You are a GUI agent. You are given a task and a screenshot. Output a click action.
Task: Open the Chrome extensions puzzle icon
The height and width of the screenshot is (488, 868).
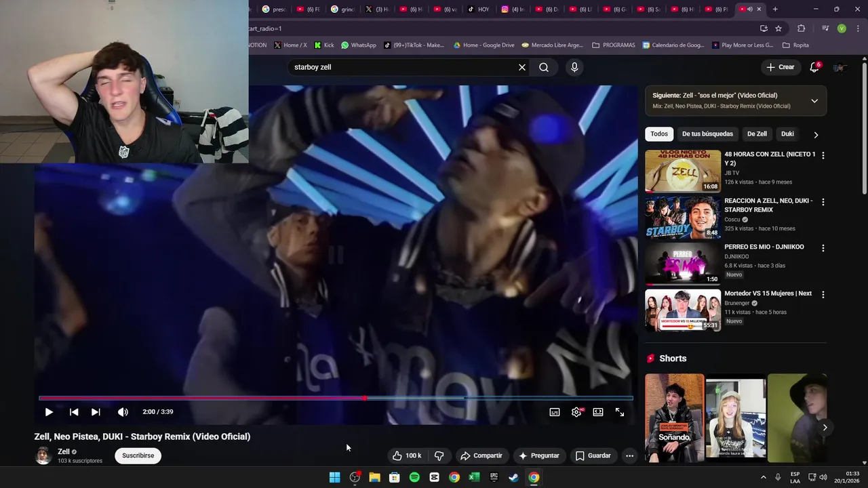pyautogui.click(x=802, y=28)
